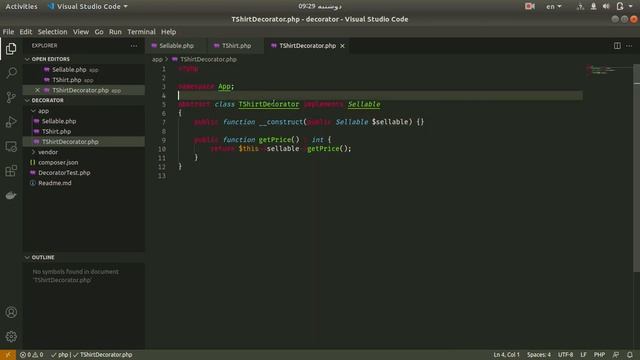Open the clock and calendar in top bar
This screenshot has width=640, height=360.
coord(320,6)
